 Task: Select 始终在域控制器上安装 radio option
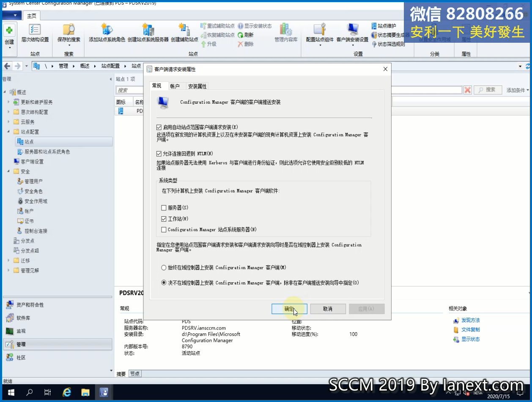pos(164,267)
